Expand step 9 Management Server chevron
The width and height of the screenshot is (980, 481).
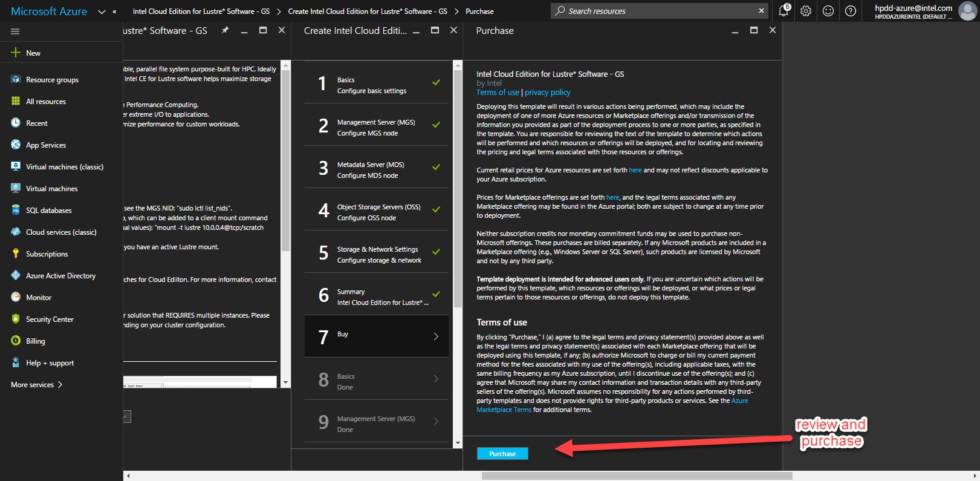tap(436, 421)
